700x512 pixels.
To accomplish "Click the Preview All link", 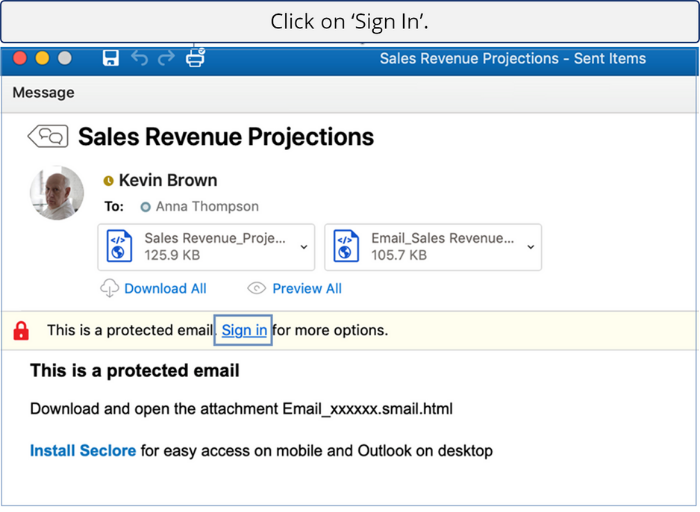I will (307, 288).
